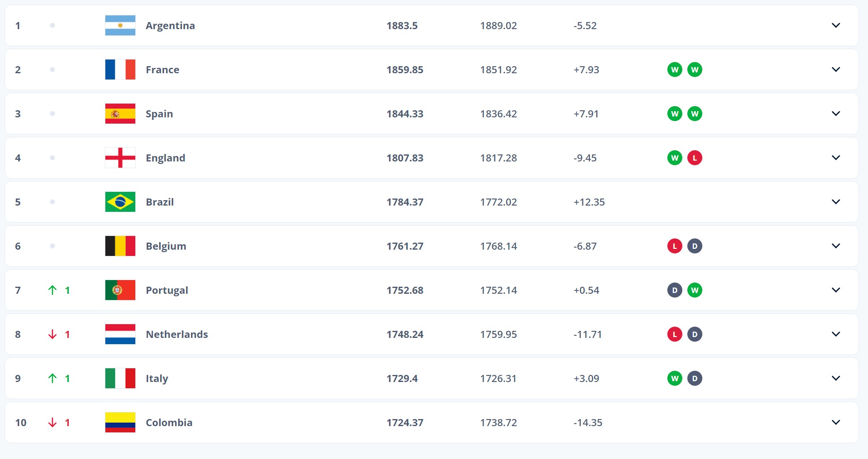Click Belgium's gray draw badge
The height and width of the screenshot is (459, 868).
click(x=694, y=246)
